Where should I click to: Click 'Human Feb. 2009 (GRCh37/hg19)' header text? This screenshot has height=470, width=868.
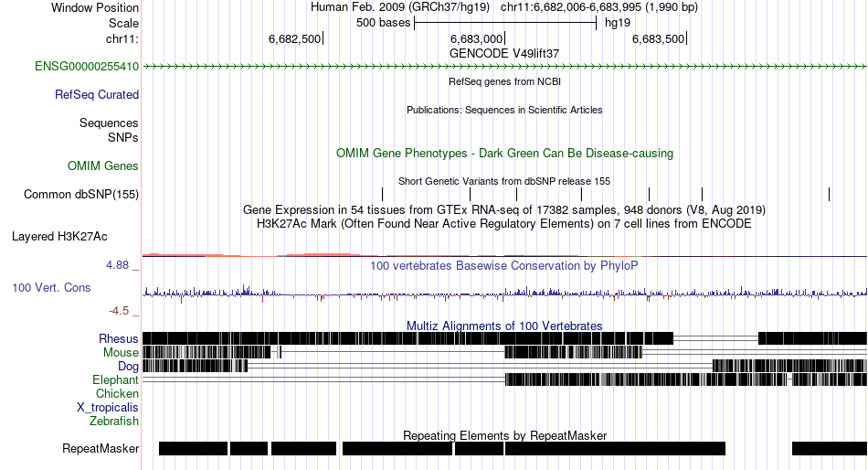pos(400,7)
